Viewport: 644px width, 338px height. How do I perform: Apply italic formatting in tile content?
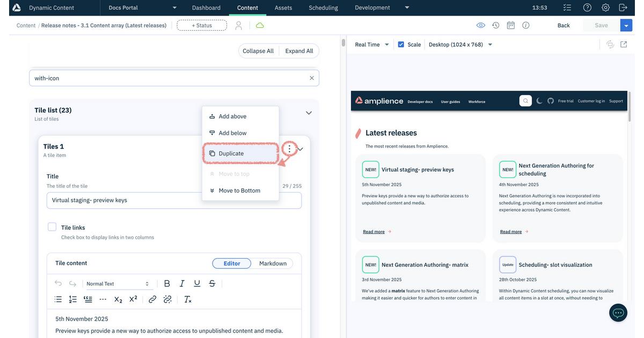[182, 283]
